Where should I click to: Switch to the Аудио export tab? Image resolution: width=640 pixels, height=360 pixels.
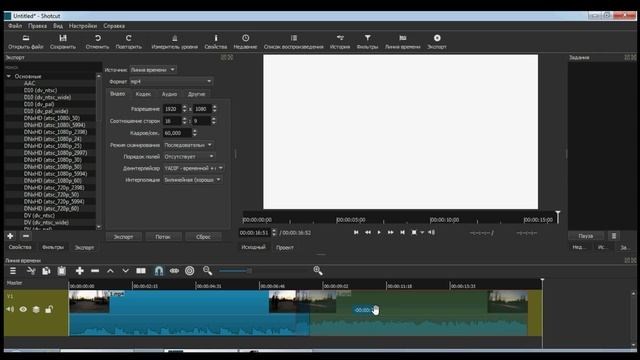click(x=169, y=94)
